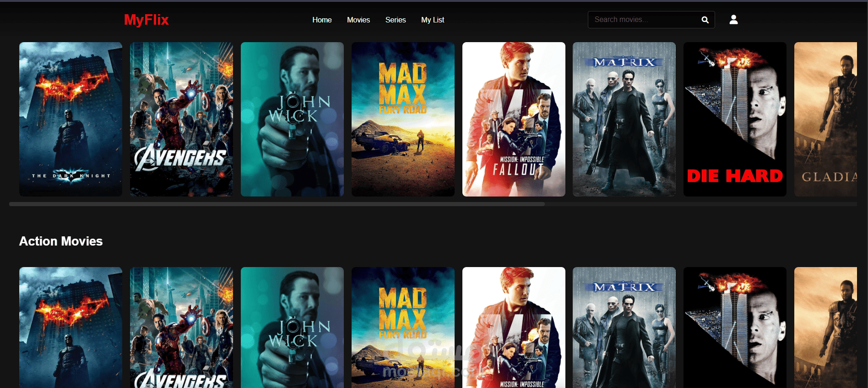The image size is (868, 388).
Task: Select the Matrix poster in top row
Action: tap(624, 119)
